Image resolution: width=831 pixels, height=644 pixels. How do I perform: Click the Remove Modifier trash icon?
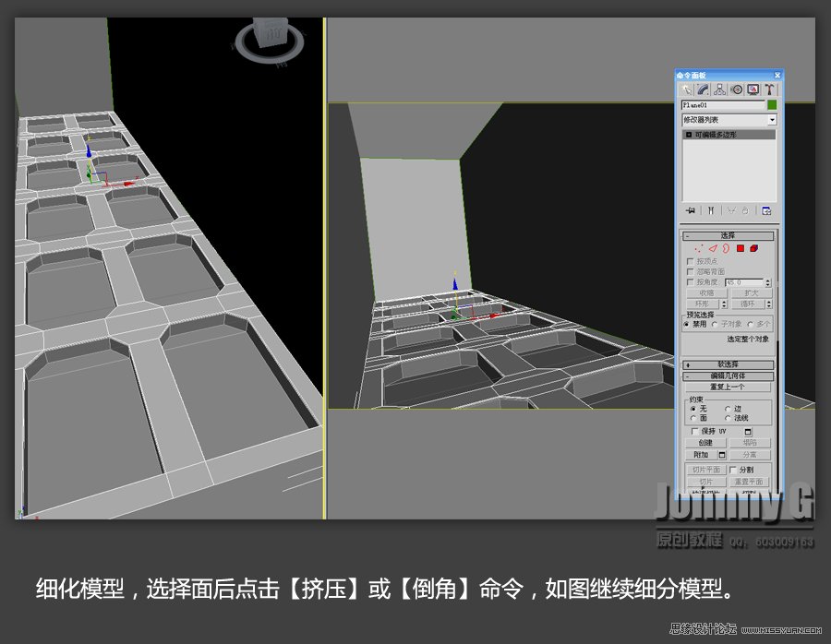tap(745, 209)
